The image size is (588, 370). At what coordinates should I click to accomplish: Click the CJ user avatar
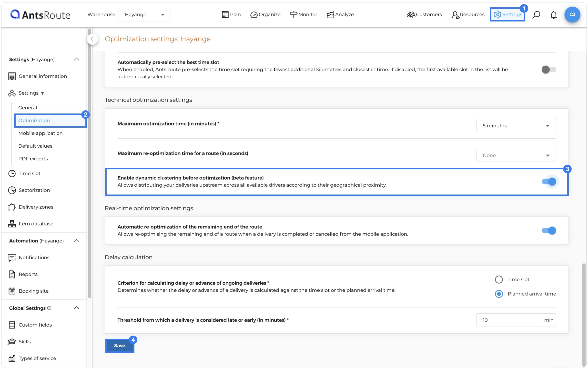point(572,14)
